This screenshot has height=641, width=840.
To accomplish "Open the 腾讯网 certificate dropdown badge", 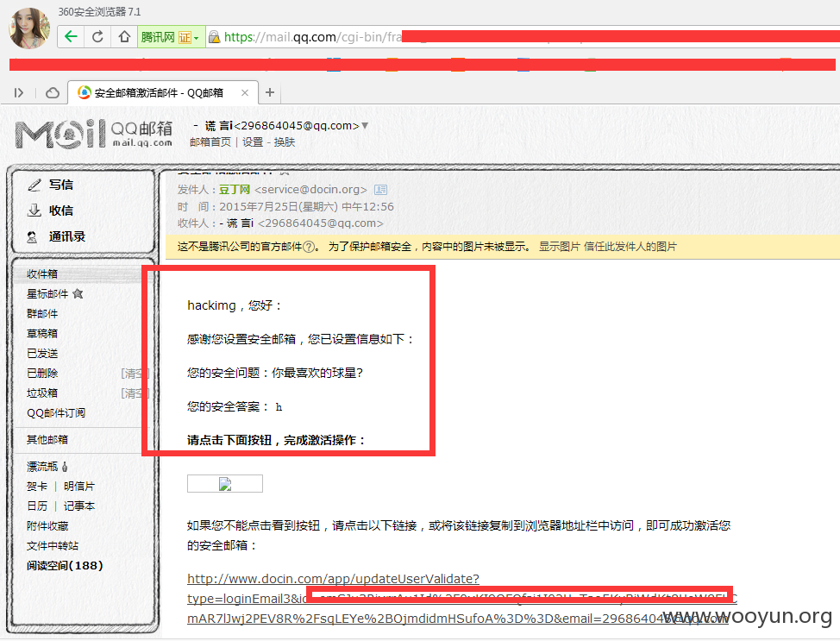I will pyautogui.click(x=172, y=37).
